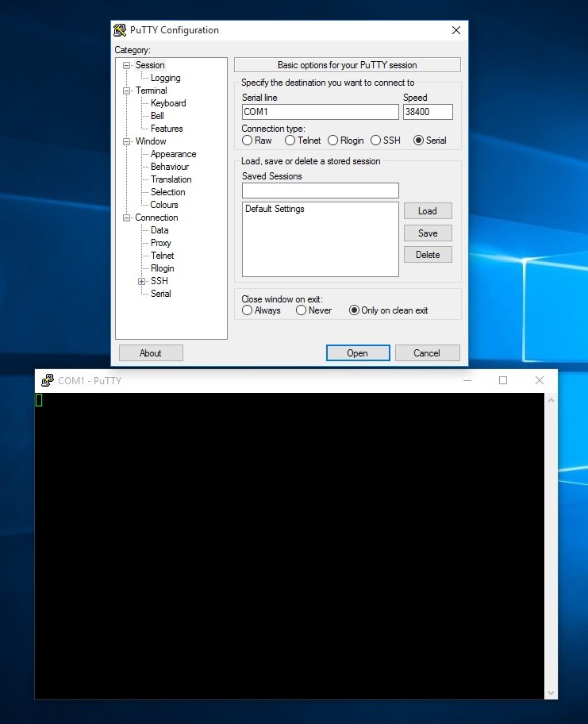Click the PuTTY Configuration title bar icon
588x724 pixels.
(x=120, y=30)
